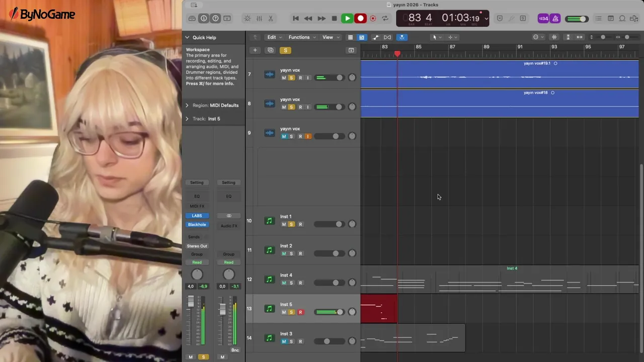Toggle input monitoring on track 9
This screenshot has width=644, height=362.
(308, 136)
